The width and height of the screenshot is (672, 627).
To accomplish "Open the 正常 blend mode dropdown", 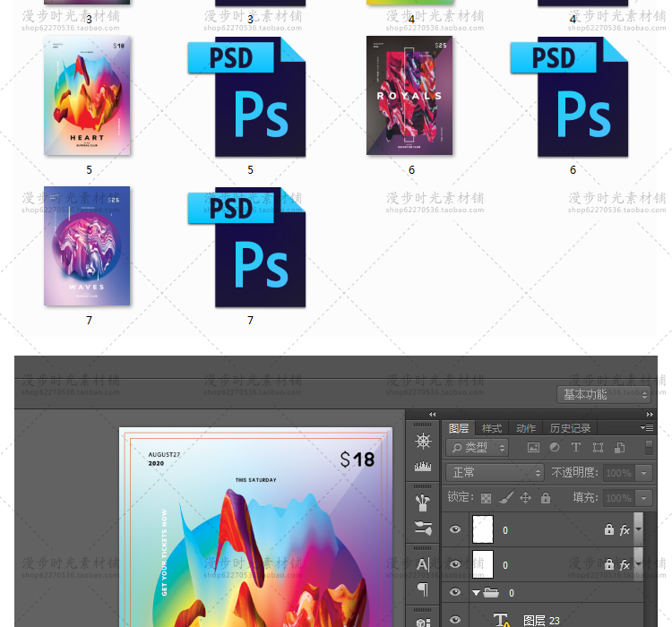I will coord(495,472).
